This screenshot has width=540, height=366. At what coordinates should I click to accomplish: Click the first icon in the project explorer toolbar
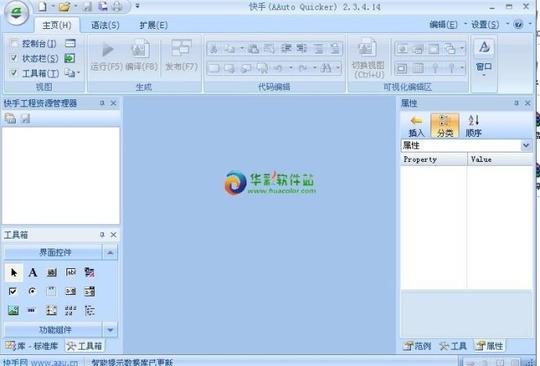tap(10, 118)
